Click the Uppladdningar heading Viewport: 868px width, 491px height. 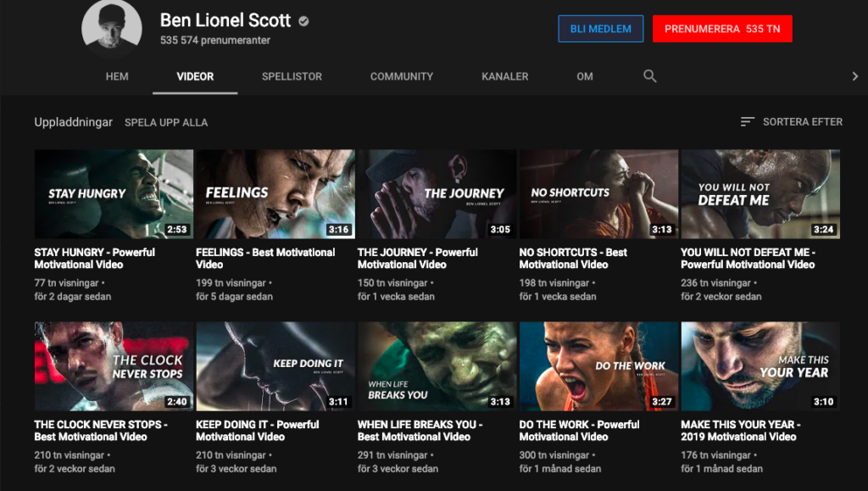[x=73, y=122]
